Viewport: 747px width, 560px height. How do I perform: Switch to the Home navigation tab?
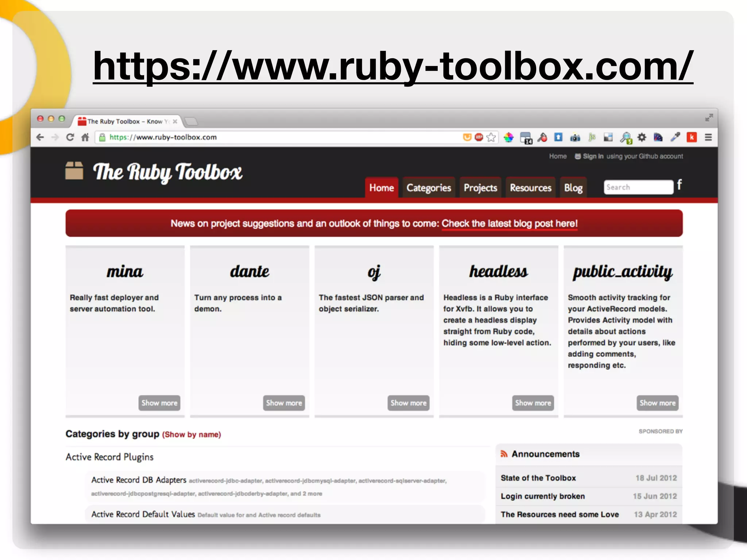(382, 187)
